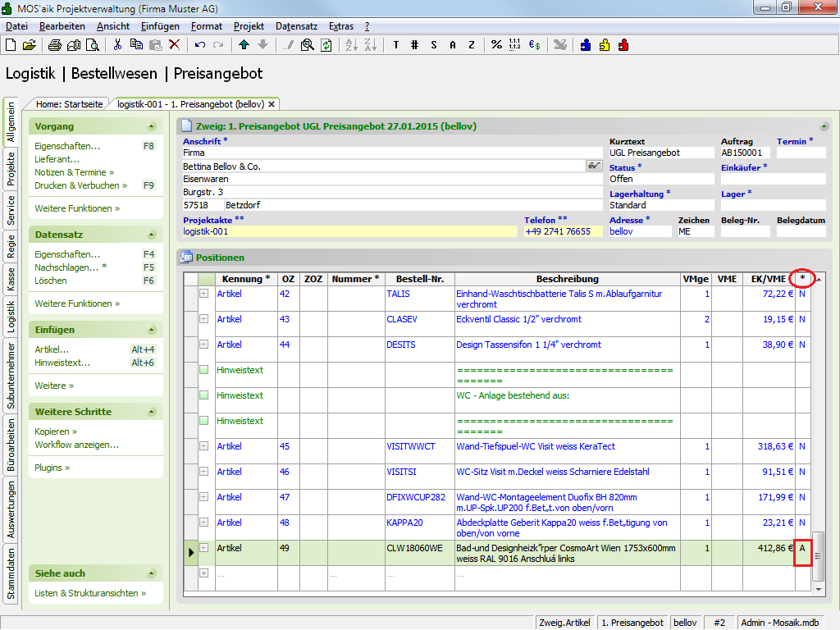Click Listen & Strukturansichten link
Image resolution: width=840 pixels, height=630 pixels.
pos(90,593)
